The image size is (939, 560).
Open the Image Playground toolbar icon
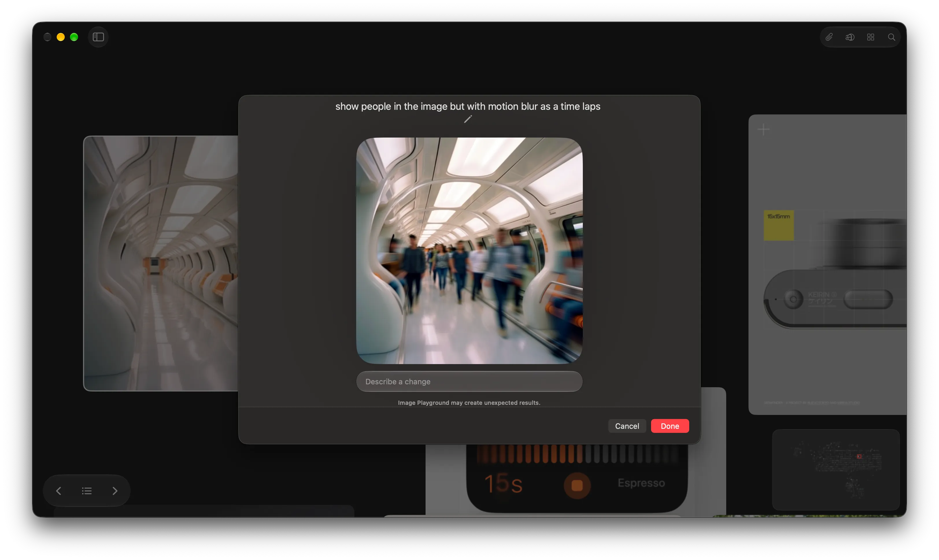point(849,37)
